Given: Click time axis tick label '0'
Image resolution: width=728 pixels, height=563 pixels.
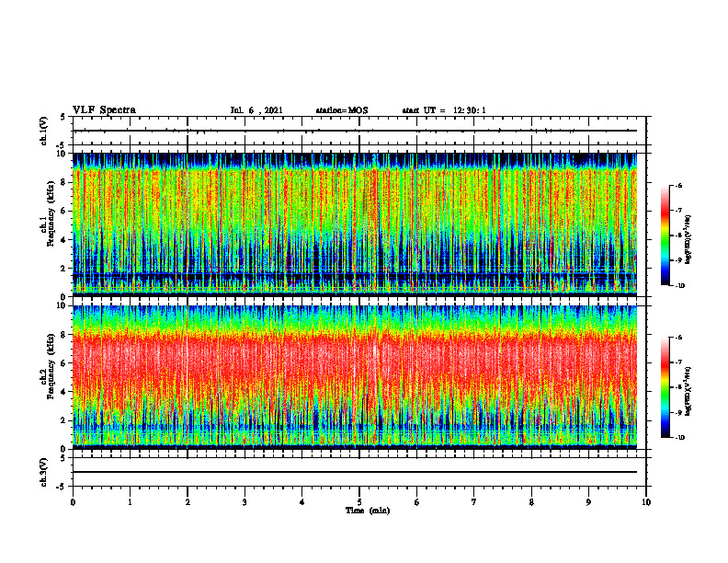Looking at the screenshot, I should coord(73,502).
